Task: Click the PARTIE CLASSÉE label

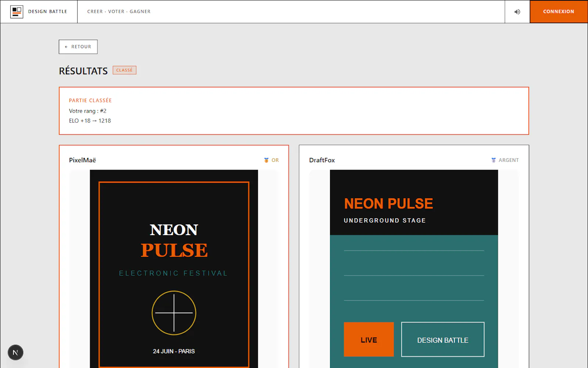Action: [90, 100]
